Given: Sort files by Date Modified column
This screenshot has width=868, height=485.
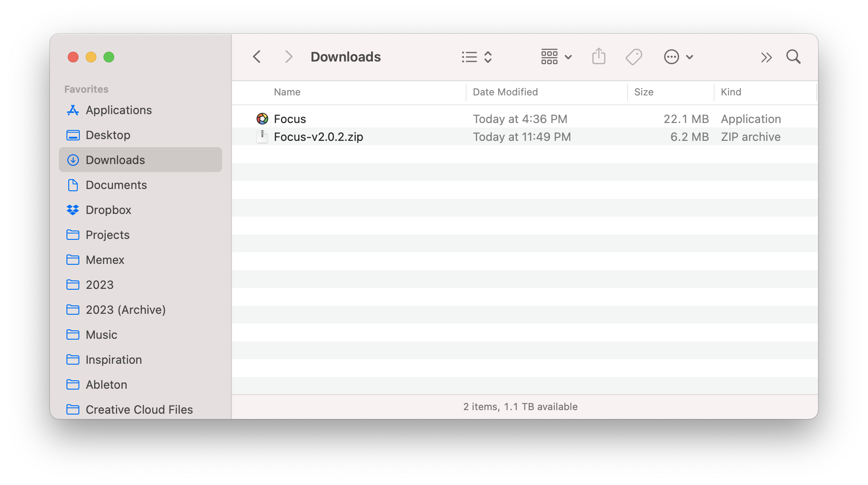Looking at the screenshot, I should (505, 92).
